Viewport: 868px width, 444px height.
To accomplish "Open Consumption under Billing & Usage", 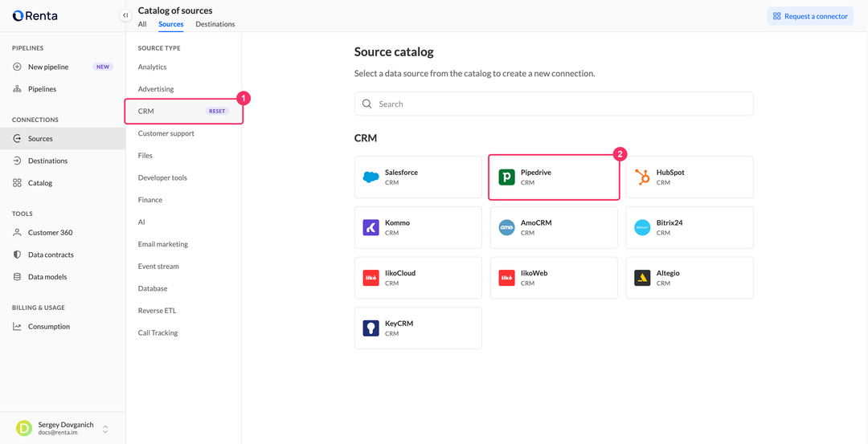I will click(63, 327).
